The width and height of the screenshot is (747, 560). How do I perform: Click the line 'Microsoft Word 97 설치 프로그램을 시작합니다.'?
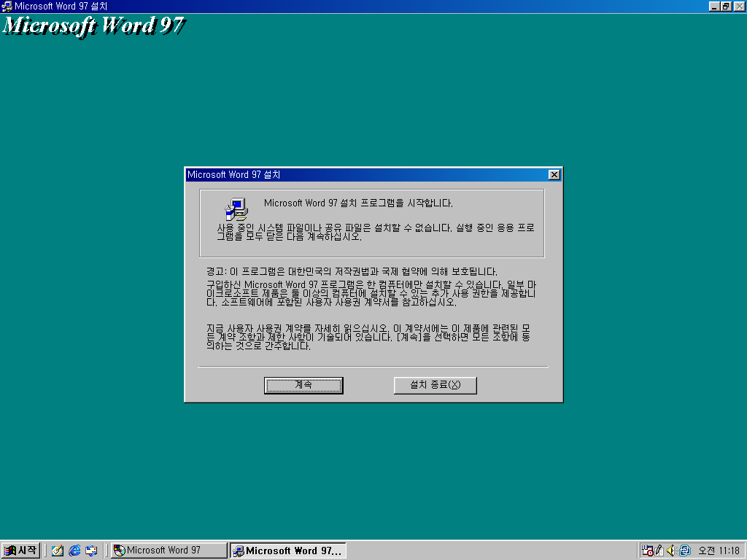coord(358,203)
